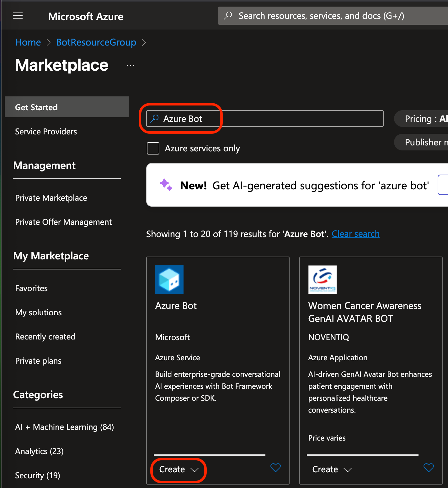This screenshot has width=448, height=488.
Task: Click the Azure Service type label
Action: pos(178,358)
